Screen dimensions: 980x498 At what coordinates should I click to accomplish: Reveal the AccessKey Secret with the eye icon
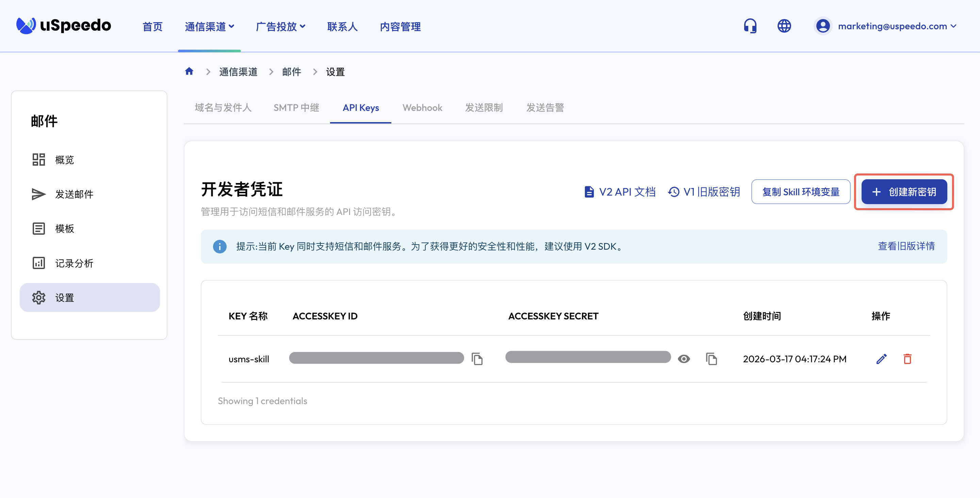click(x=684, y=359)
